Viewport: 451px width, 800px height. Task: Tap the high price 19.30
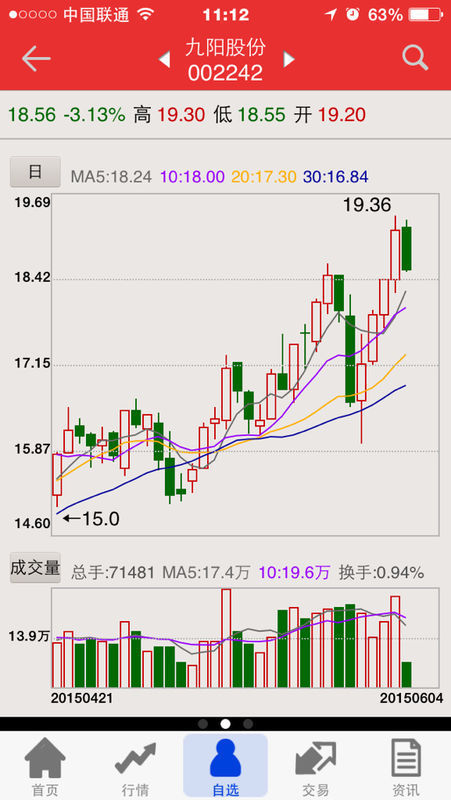(181, 115)
